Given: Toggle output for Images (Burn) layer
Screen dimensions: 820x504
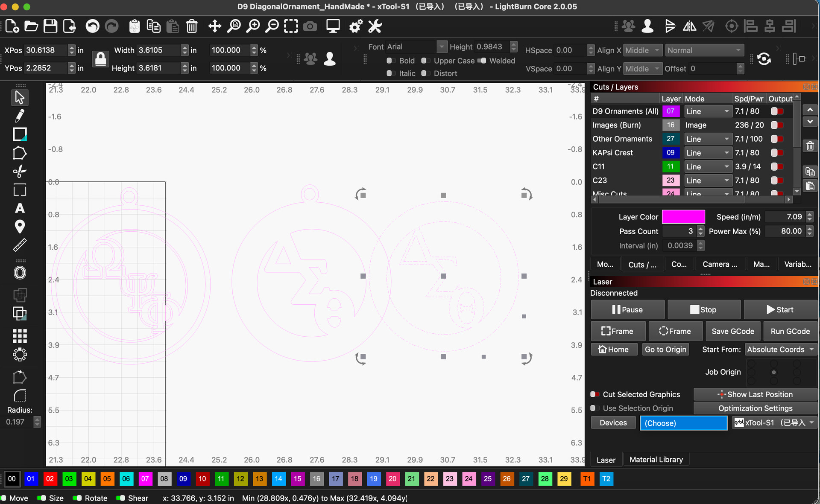Looking at the screenshot, I should (776, 125).
